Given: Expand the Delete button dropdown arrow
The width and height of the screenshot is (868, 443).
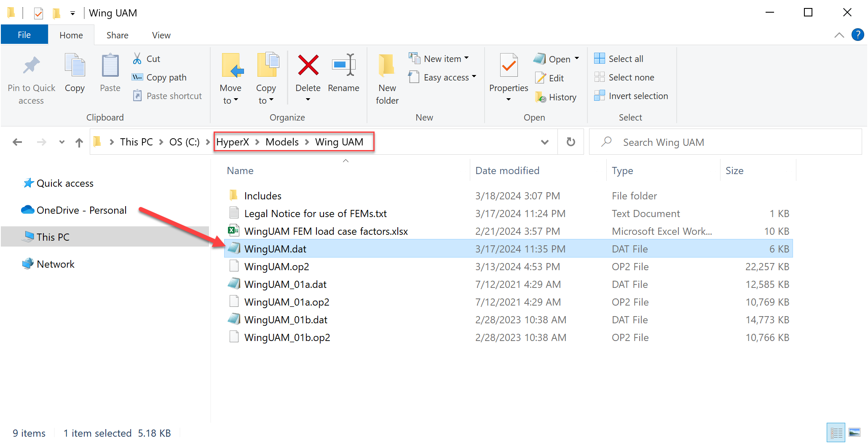Looking at the screenshot, I should point(308,100).
